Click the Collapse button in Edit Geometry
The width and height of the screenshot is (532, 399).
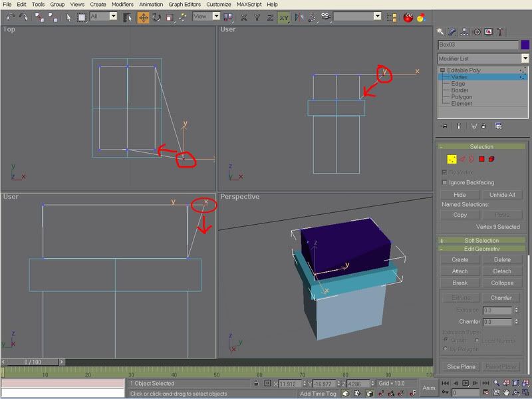502,283
